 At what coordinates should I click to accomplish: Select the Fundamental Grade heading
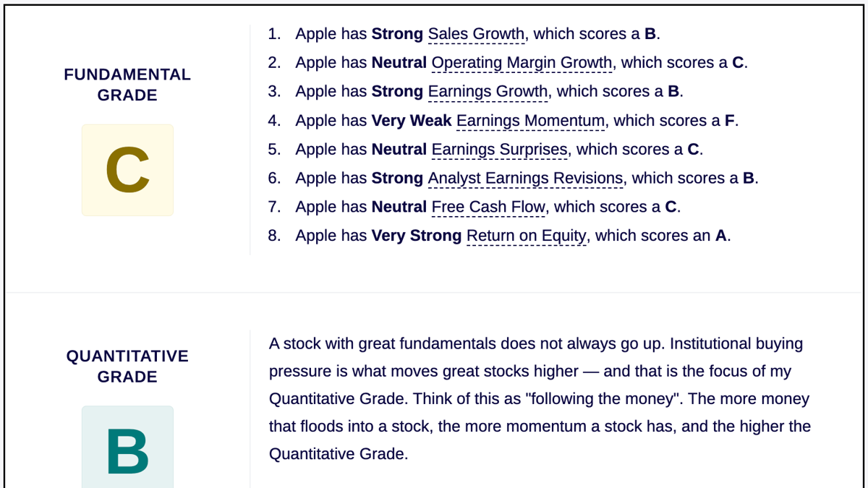click(127, 85)
